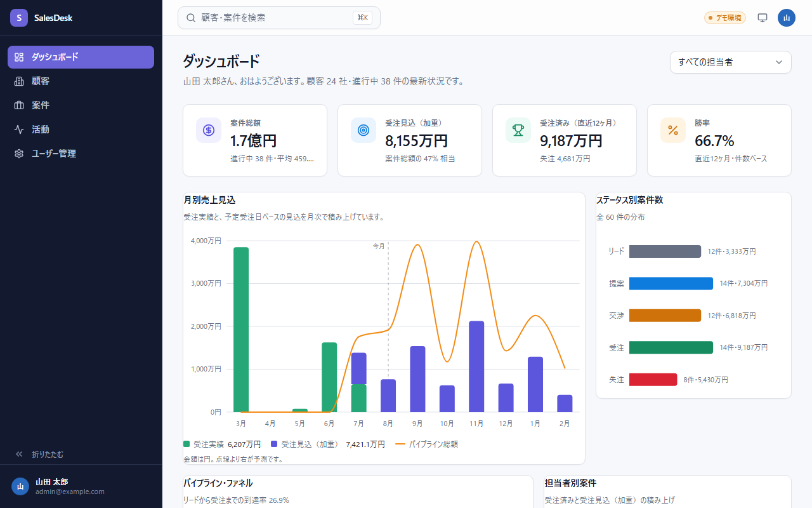812x508 pixels.
Task: Open the すべての担当者 dropdown
Action: [x=731, y=62]
